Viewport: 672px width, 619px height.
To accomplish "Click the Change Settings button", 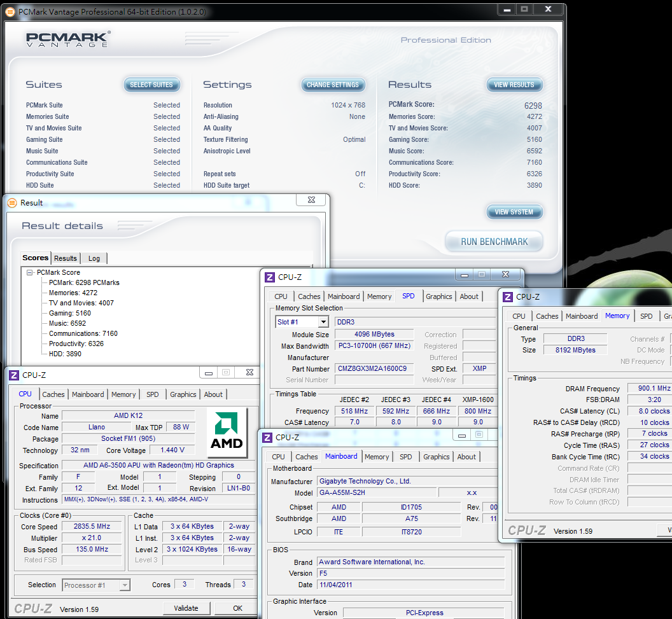I will point(333,85).
